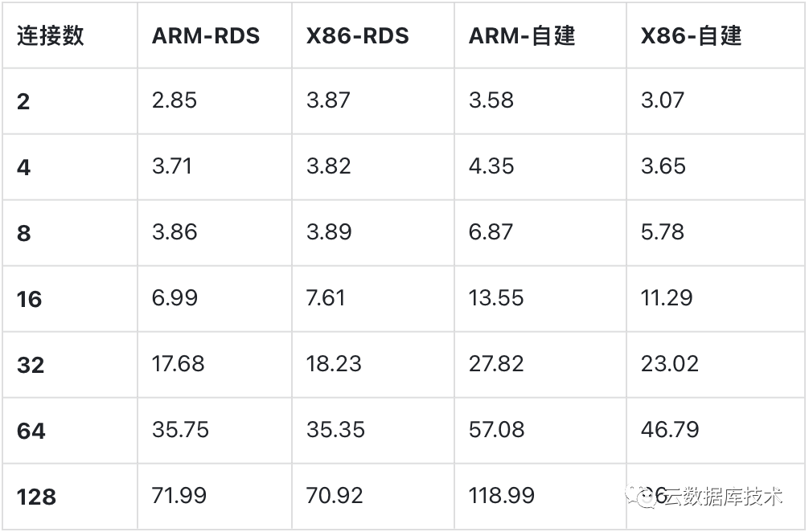Viewport: 809px width, 532px height.
Task: Select the cell containing 6.87
Action: pyautogui.click(x=491, y=232)
